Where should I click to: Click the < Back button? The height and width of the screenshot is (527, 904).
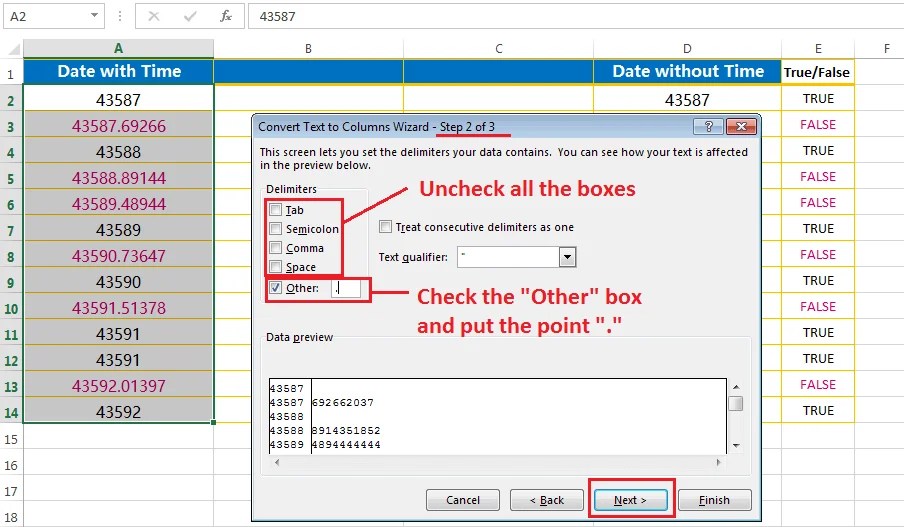click(x=547, y=500)
